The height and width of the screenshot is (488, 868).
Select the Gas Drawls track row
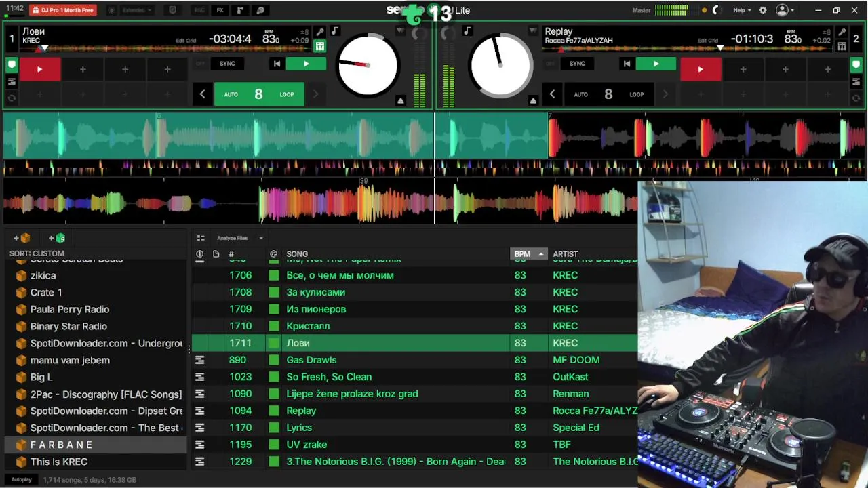click(414, 360)
